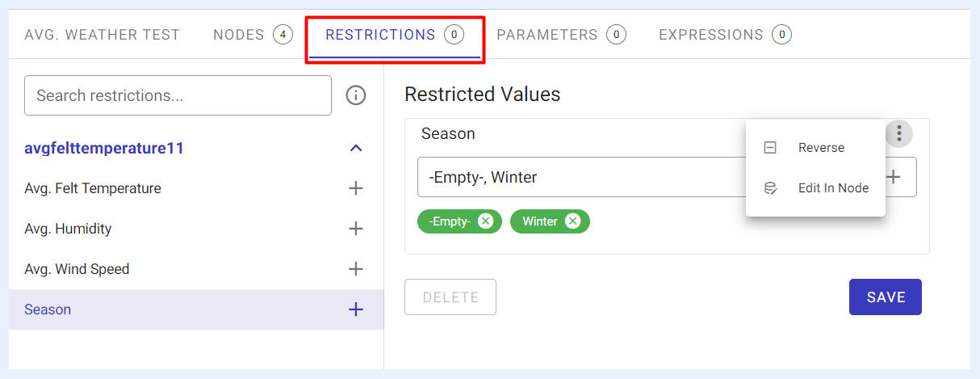Remove the -Empty- chip via its X
This screenshot has height=379, width=980.
coord(485,221)
